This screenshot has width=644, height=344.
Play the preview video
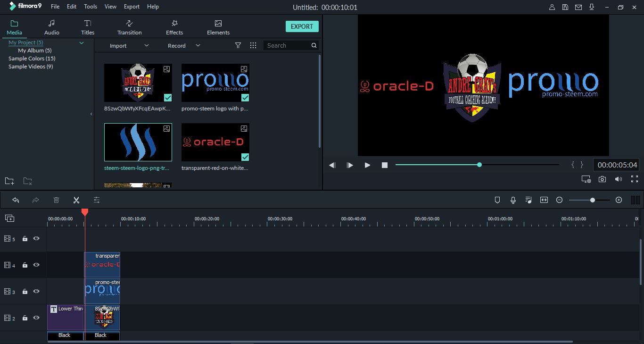pos(367,165)
